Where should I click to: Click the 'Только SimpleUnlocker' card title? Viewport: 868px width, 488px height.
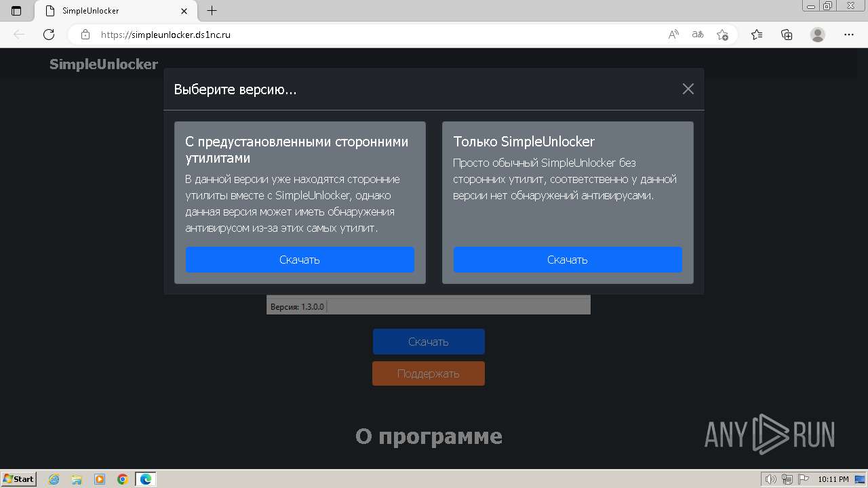click(x=524, y=142)
